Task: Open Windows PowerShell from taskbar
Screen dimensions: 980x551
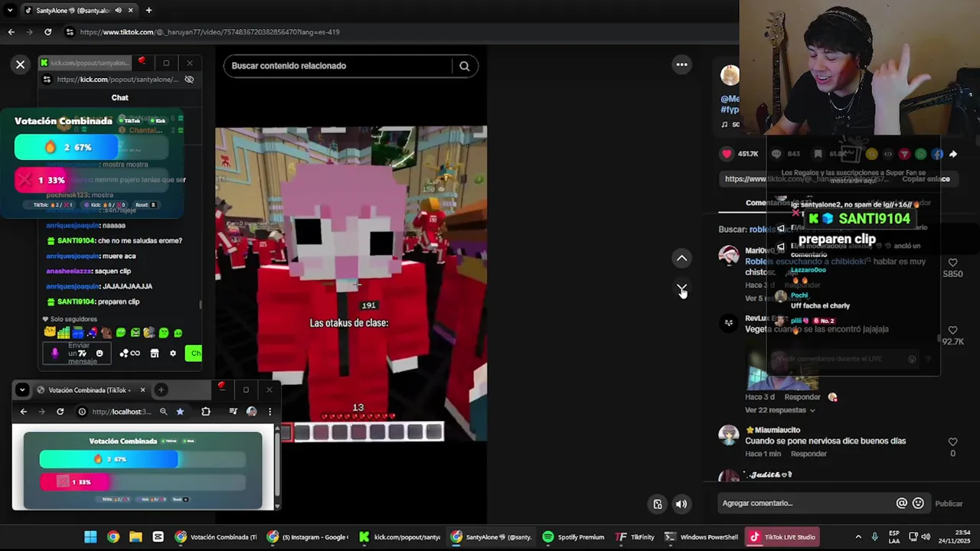Action: 701,537
